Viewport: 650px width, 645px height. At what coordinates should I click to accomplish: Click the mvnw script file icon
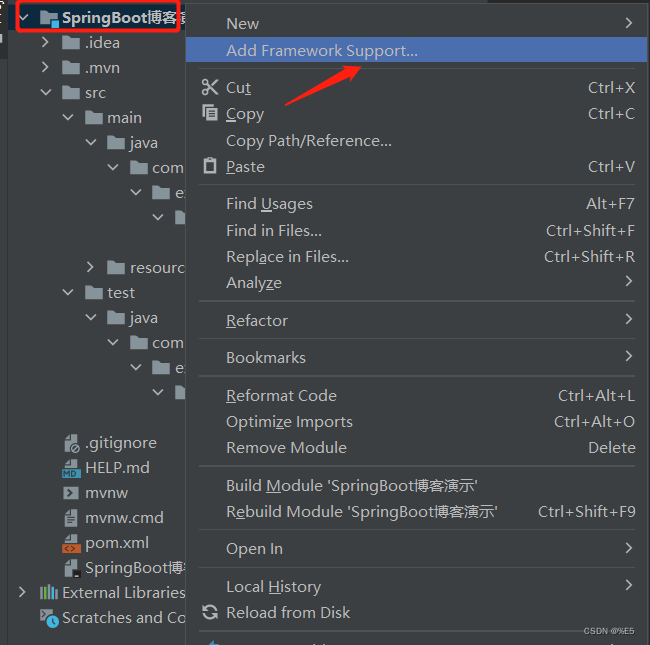coord(70,493)
